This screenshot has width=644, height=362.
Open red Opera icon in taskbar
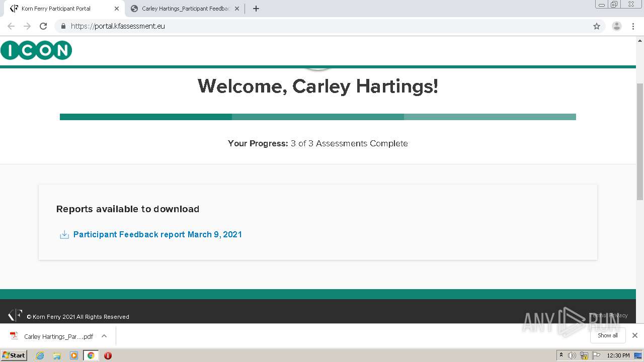pyautogui.click(x=108, y=355)
